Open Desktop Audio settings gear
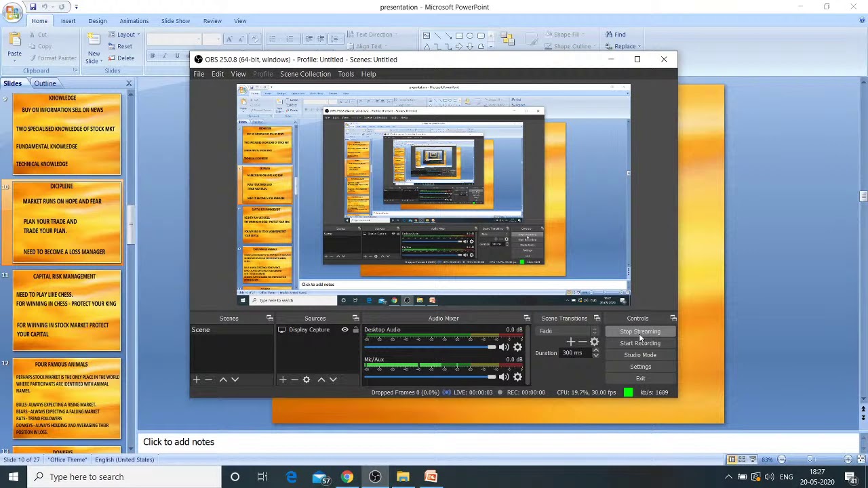 517,347
